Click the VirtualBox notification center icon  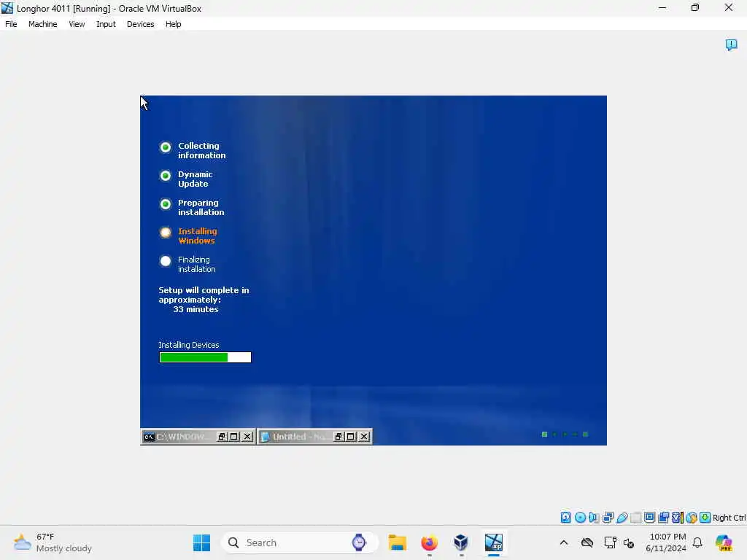tap(731, 44)
